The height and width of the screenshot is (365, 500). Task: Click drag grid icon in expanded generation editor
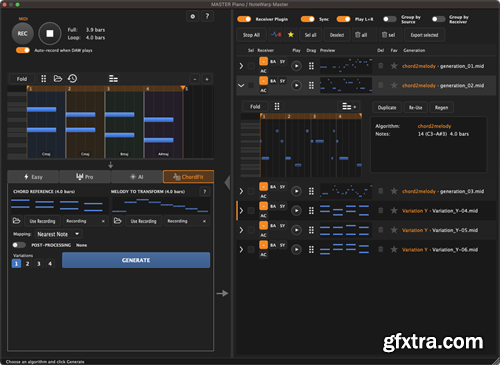(277, 106)
